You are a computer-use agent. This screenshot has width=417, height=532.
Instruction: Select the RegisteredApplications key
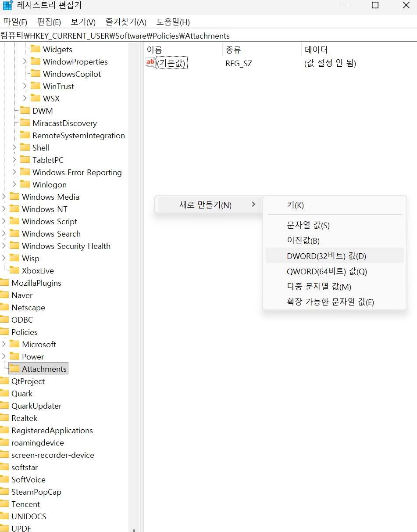coord(52,430)
